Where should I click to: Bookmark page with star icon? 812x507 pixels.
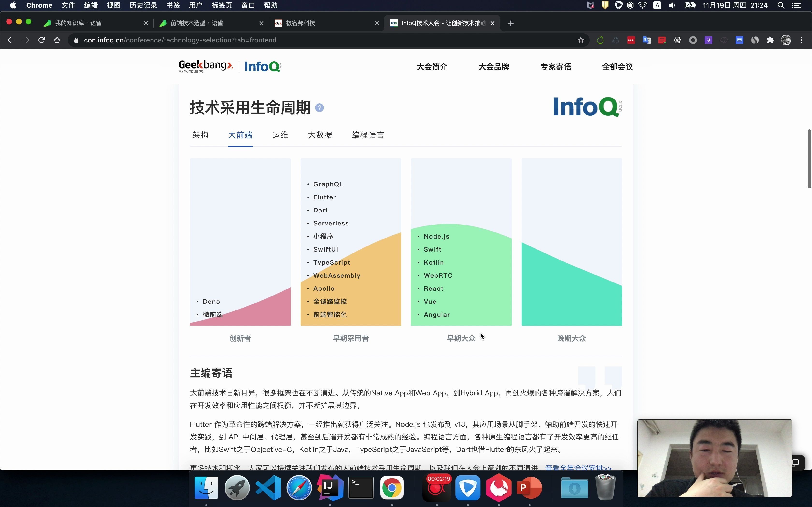[581, 40]
